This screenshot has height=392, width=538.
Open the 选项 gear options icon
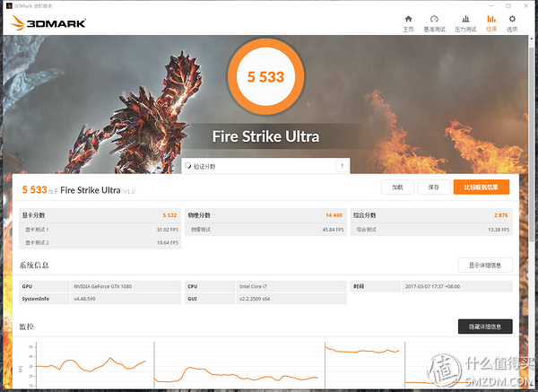click(x=512, y=22)
